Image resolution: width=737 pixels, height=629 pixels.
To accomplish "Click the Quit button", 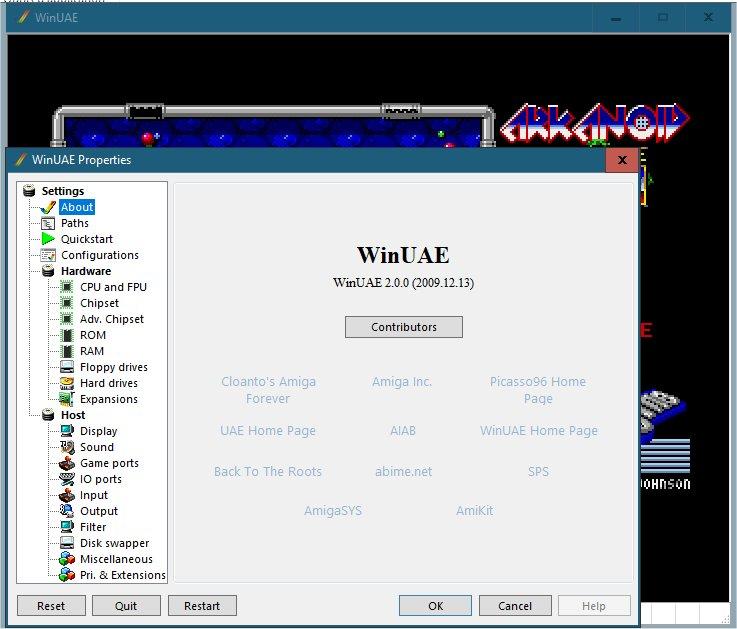I will 126,606.
